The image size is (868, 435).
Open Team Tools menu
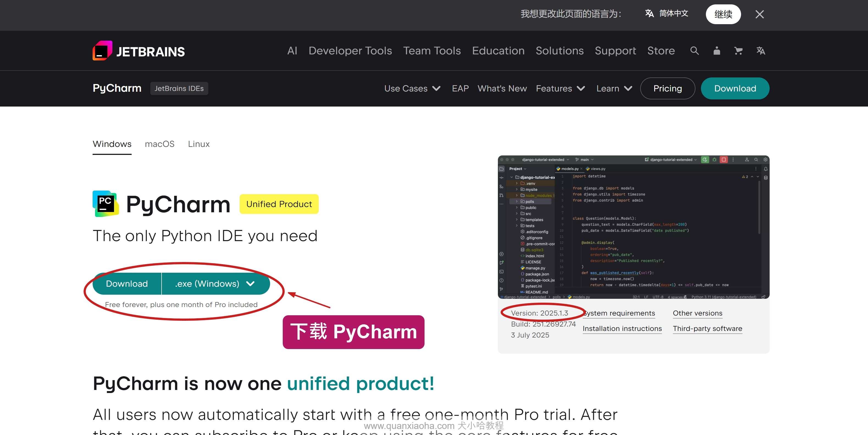[x=432, y=51]
